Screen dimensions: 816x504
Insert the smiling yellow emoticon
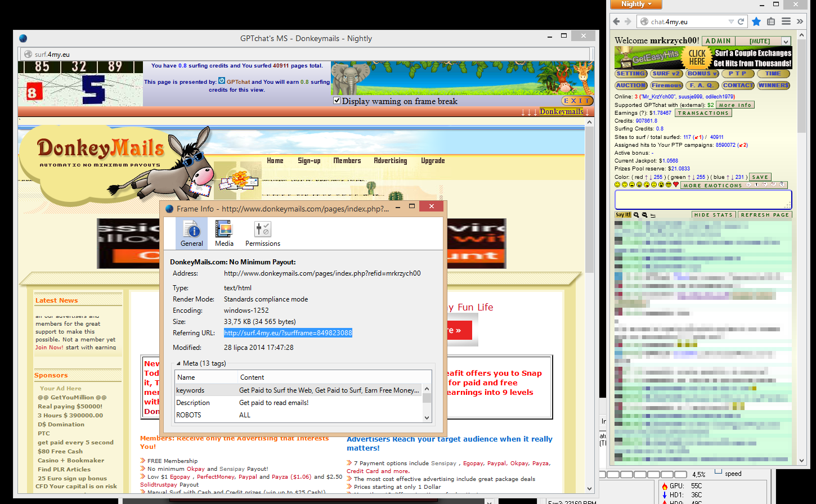pyautogui.click(x=617, y=184)
